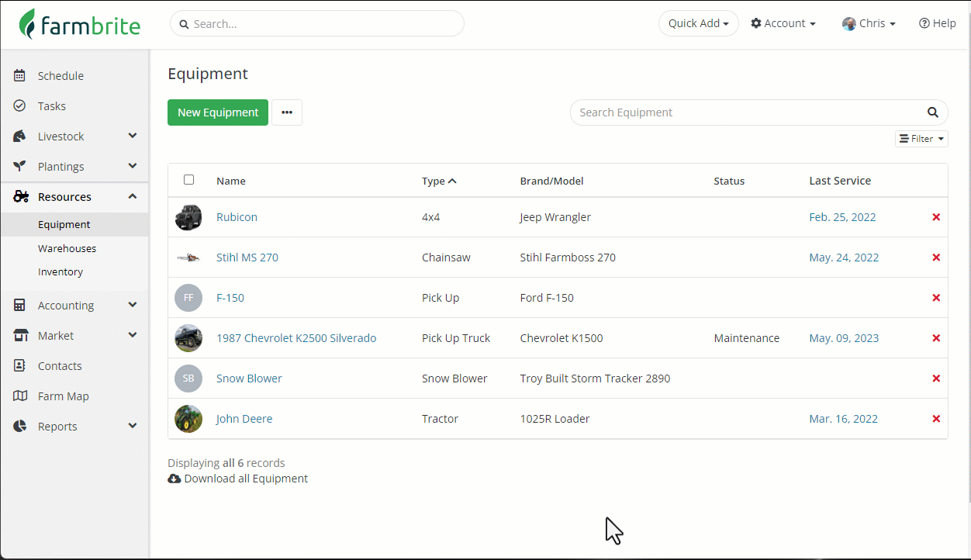Sort by Last Service column header
The width and height of the screenshot is (971, 560).
coord(840,181)
